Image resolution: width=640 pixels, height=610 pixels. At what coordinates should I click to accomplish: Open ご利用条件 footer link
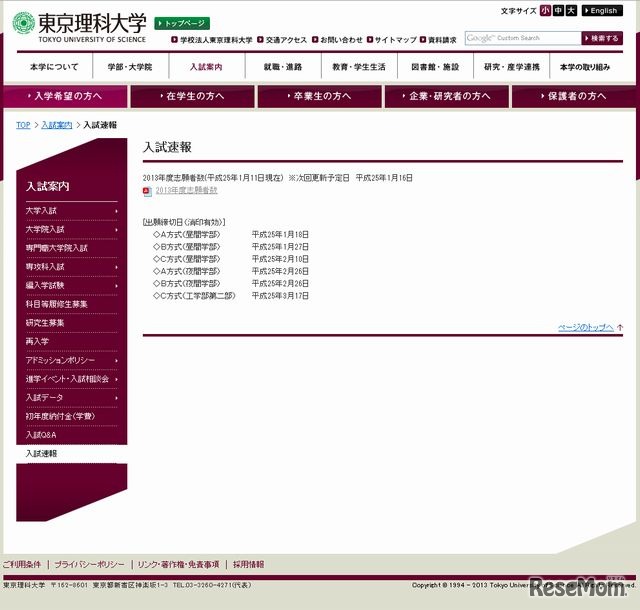(x=22, y=565)
